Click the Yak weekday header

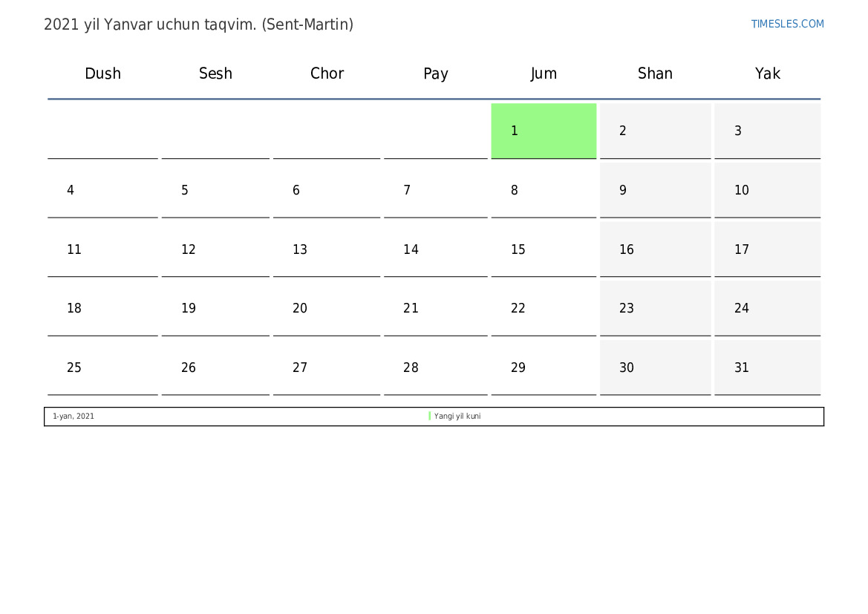(x=767, y=74)
